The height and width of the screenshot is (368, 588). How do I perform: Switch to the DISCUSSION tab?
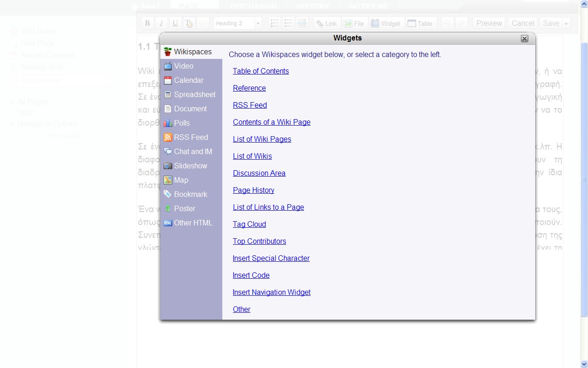(254, 6)
